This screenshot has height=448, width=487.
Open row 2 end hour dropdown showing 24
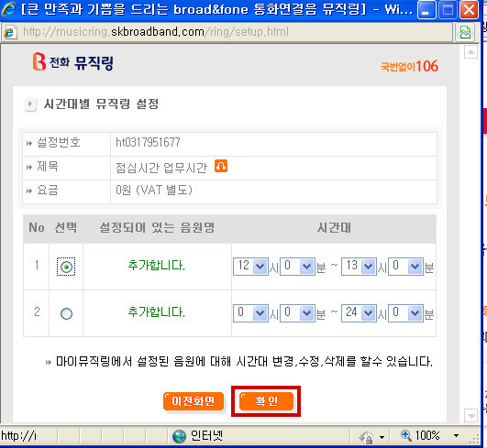[x=359, y=313]
